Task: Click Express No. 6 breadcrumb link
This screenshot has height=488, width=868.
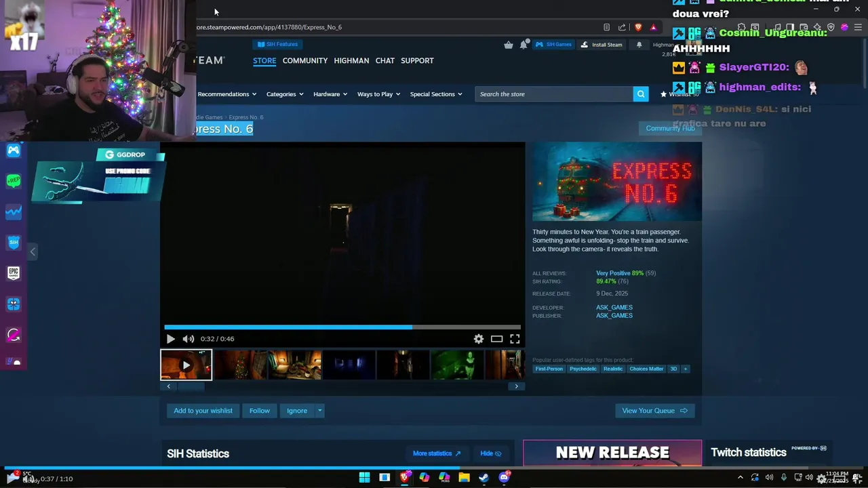Action: tap(245, 117)
